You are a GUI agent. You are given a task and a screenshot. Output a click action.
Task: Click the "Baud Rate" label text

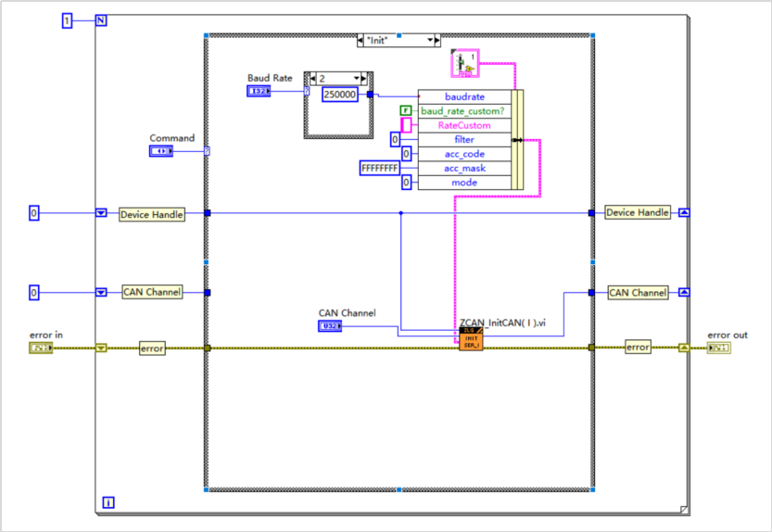click(x=270, y=78)
